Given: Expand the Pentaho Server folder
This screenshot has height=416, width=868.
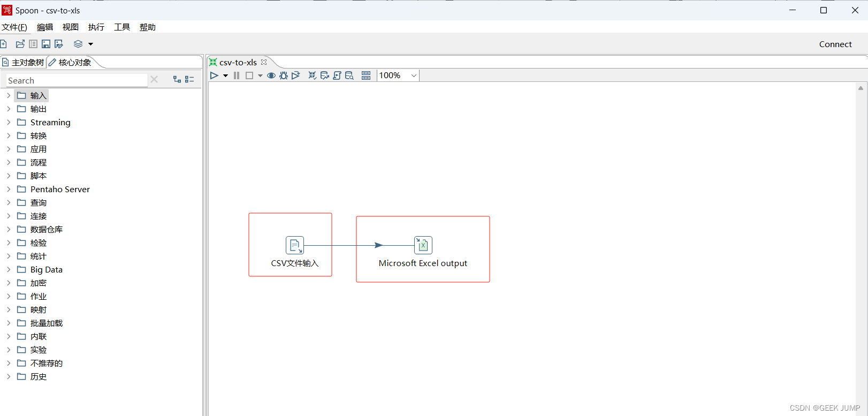Looking at the screenshot, I should click(9, 189).
